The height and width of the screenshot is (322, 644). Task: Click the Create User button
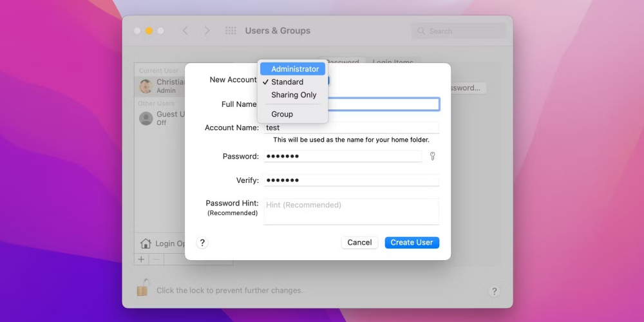pos(412,243)
